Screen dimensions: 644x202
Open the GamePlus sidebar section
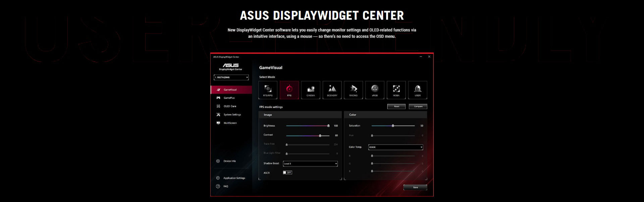coord(229,98)
